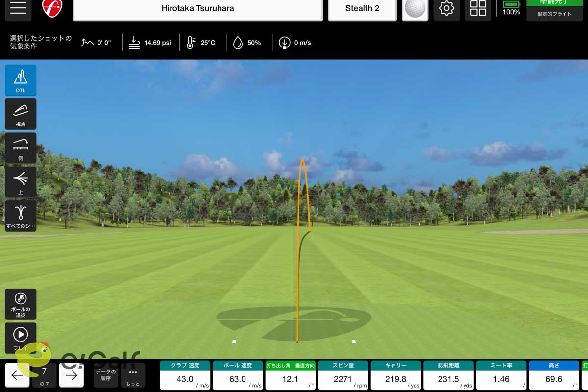588x392 pixels.
Task: Play the shot replay animation
Action: pos(21,337)
